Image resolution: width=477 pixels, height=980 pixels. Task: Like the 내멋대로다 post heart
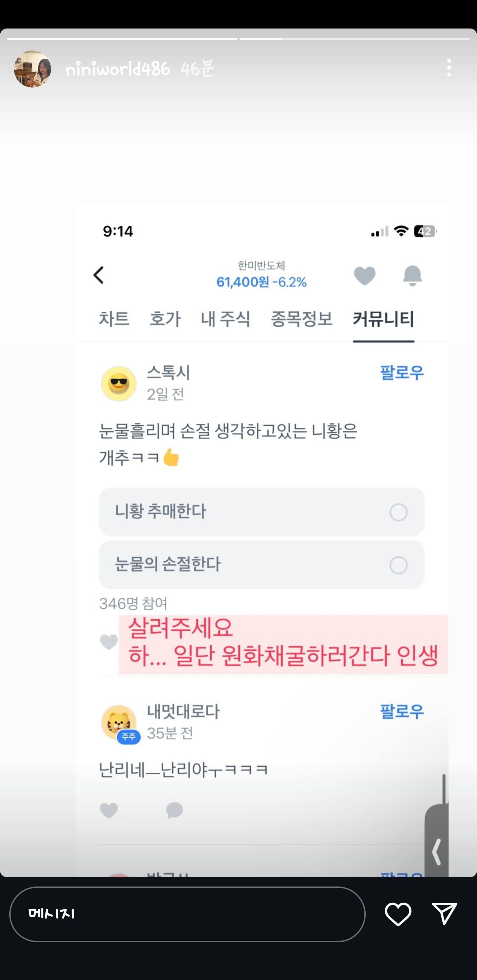109,810
